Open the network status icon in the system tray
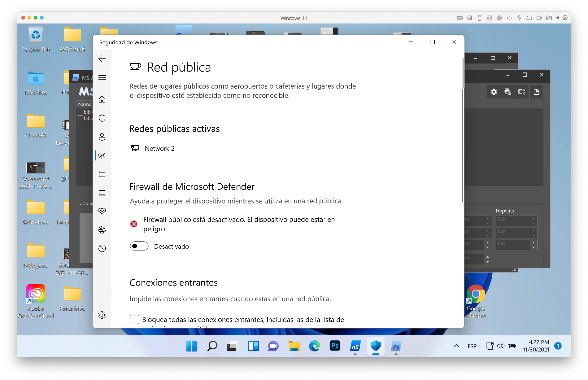 (490, 346)
